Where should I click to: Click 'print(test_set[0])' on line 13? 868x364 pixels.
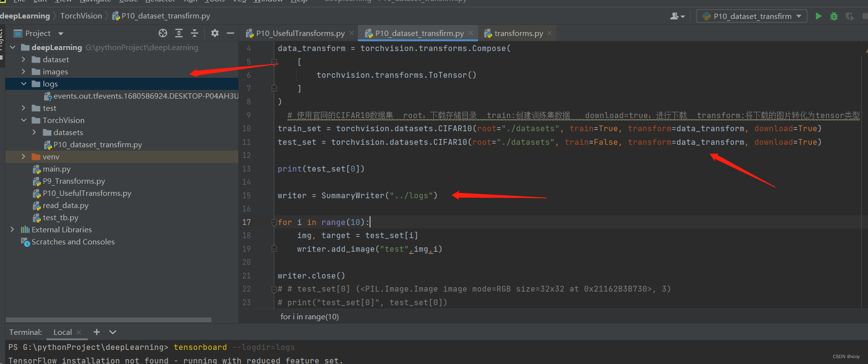pyautogui.click(x=321, y=169)
